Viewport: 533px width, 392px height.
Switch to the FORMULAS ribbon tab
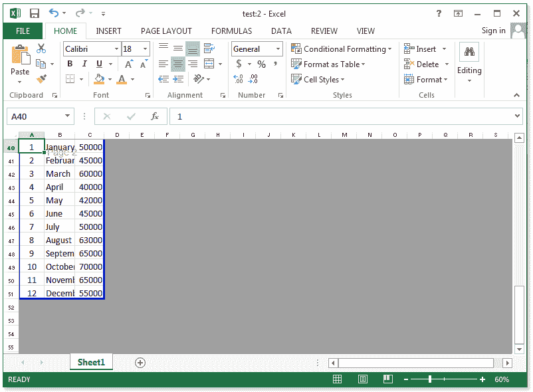(x=231, y=31)
